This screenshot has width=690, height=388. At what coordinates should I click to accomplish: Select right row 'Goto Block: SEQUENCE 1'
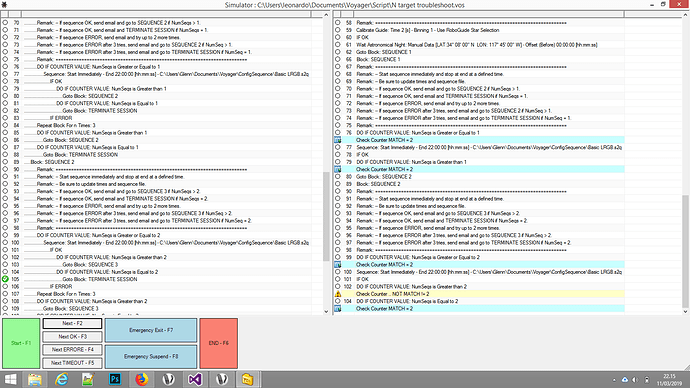[489, 52]
